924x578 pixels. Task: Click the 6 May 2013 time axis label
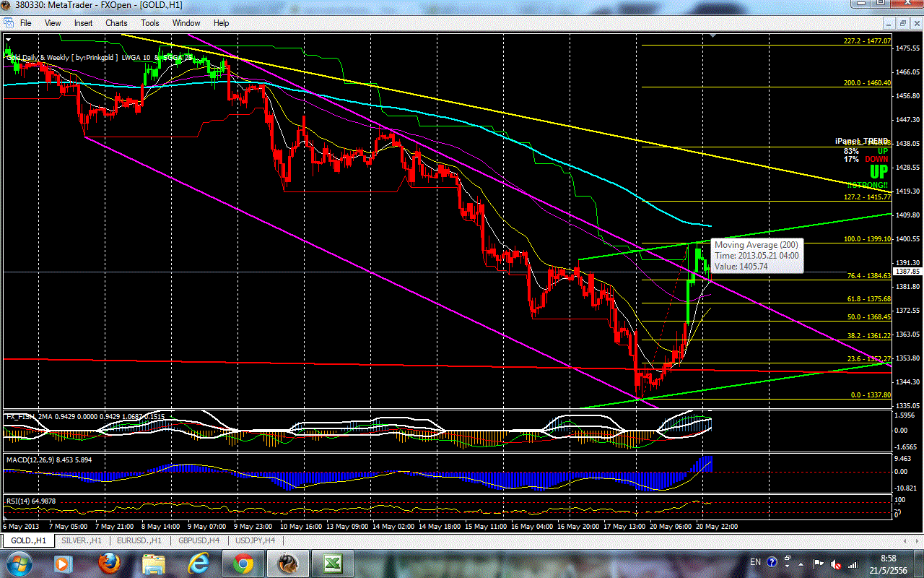pos(21,526)
